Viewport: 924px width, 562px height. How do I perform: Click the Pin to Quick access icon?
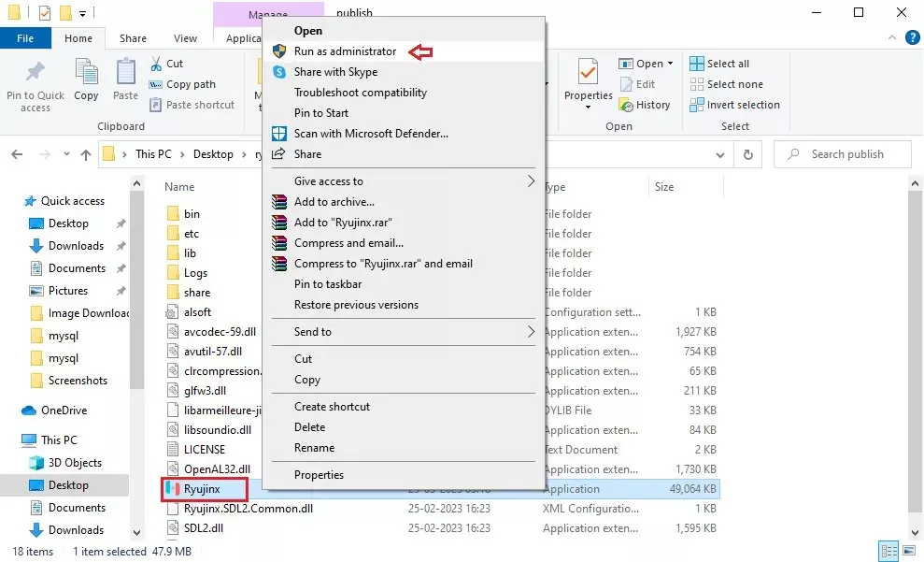tap(35, 72)
